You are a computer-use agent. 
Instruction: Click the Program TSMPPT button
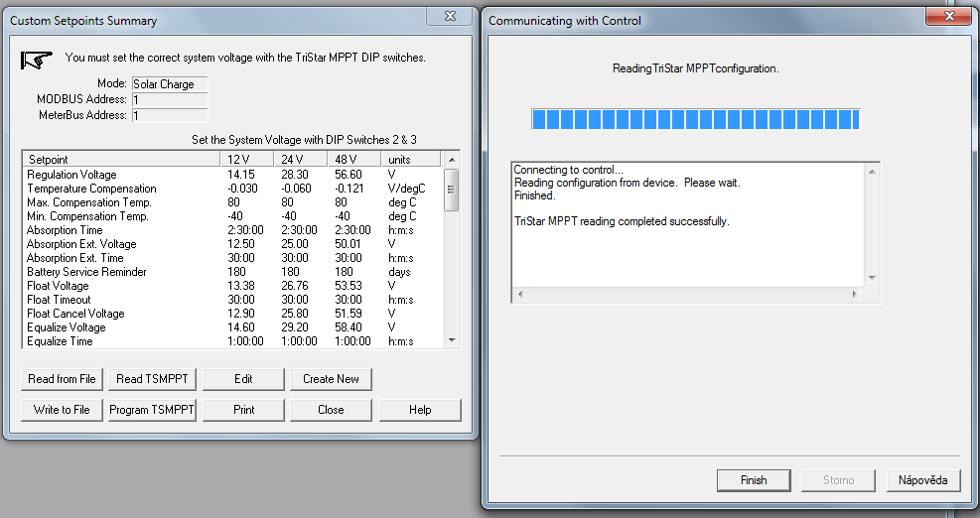[x=153, y=410]
